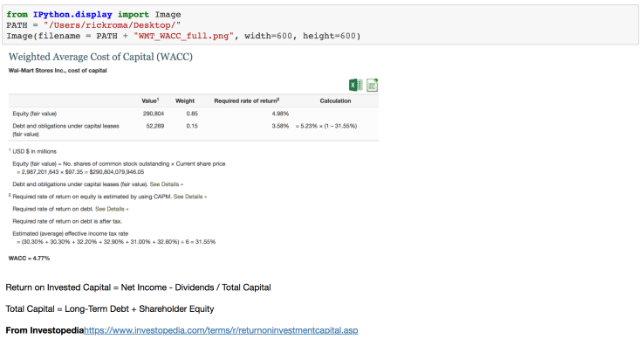This screenshot has width=644, height=339.
Task: Click the 'Calculation' column header
Action: [x=336, y=100]
